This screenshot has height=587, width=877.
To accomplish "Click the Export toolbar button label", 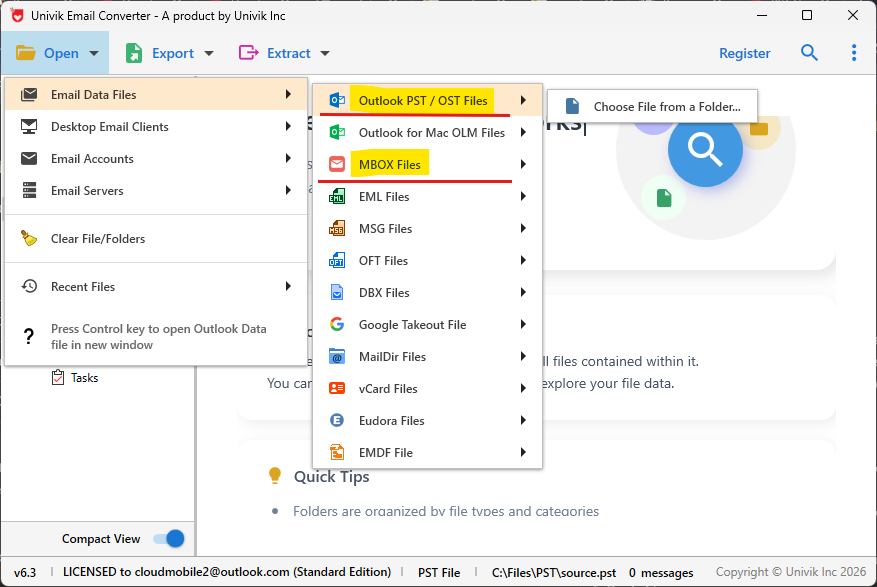I will (173, 53).
